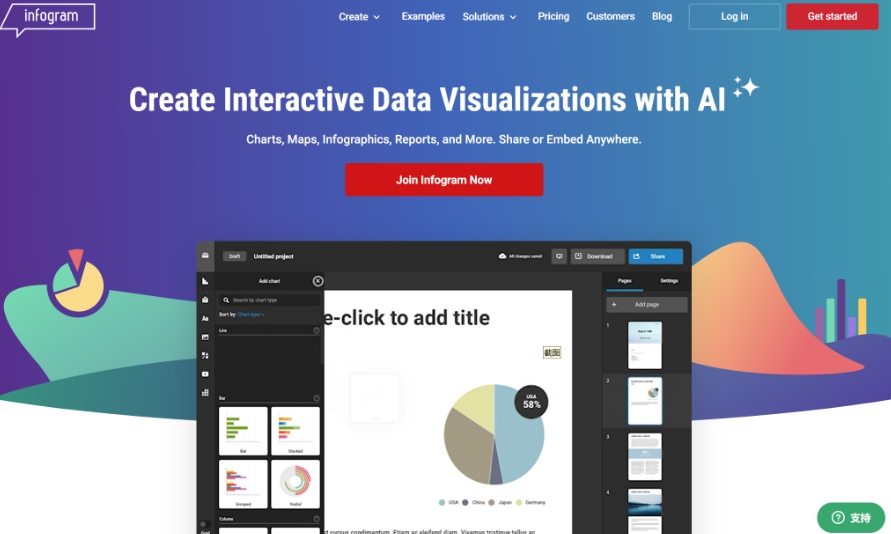Screen dimensions: 891x534
Task: Click the China legend color dot
Action: point(465,502)
